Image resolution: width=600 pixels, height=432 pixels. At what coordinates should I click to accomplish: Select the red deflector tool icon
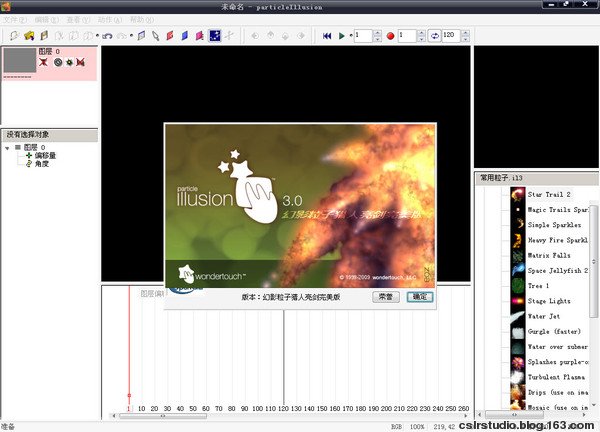(x=170, y=36)
